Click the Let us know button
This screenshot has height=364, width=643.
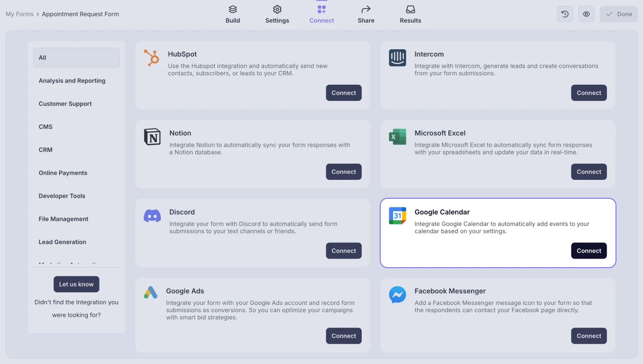(x=76, y=284)
